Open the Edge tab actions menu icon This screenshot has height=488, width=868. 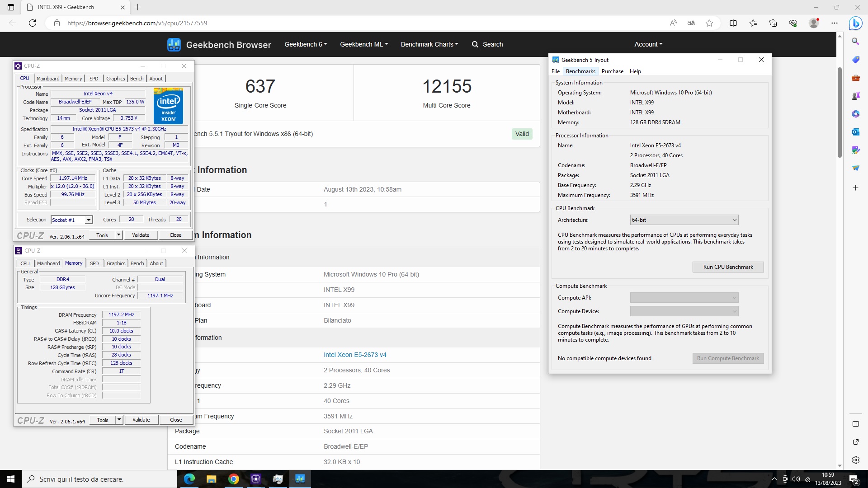coord(11,7)
